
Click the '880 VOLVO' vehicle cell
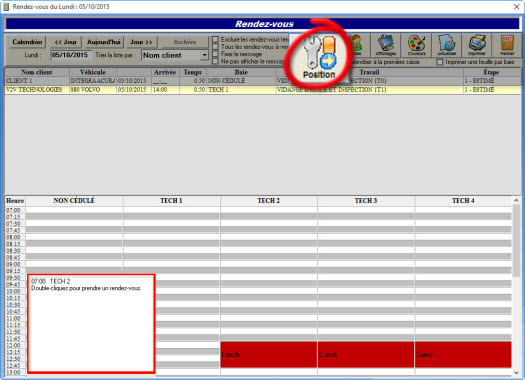(x=93, y=90)
